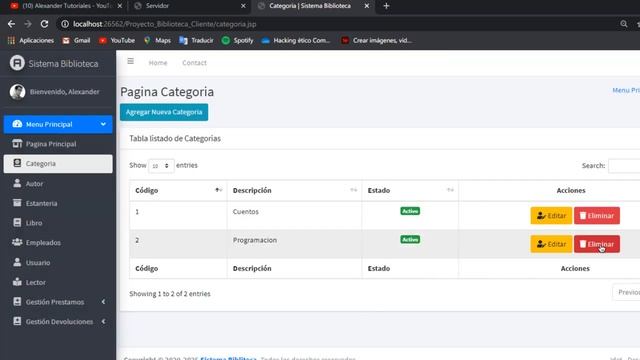The image size is (640, 360).
Task: Close the Servidor tab
Action: pos(243,6)
